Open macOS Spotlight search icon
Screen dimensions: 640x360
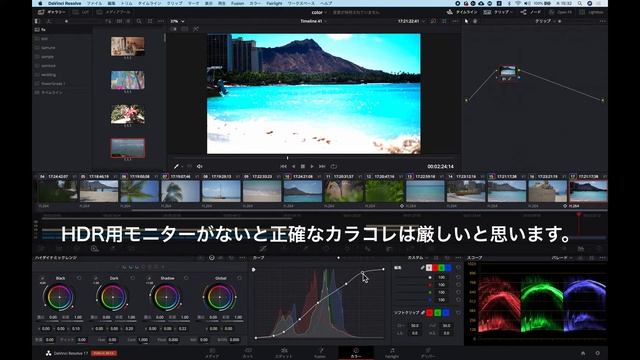coord(580,3)
